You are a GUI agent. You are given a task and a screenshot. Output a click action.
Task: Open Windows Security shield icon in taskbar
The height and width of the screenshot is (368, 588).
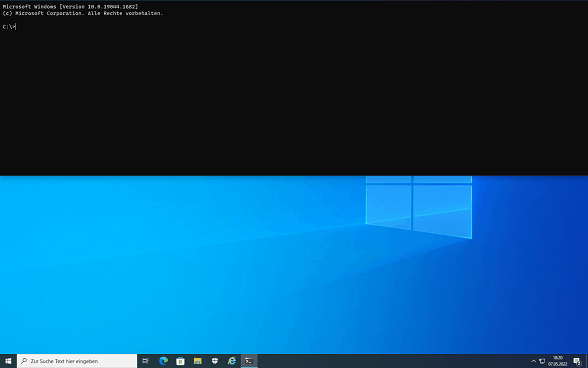[x=215, y=361]
